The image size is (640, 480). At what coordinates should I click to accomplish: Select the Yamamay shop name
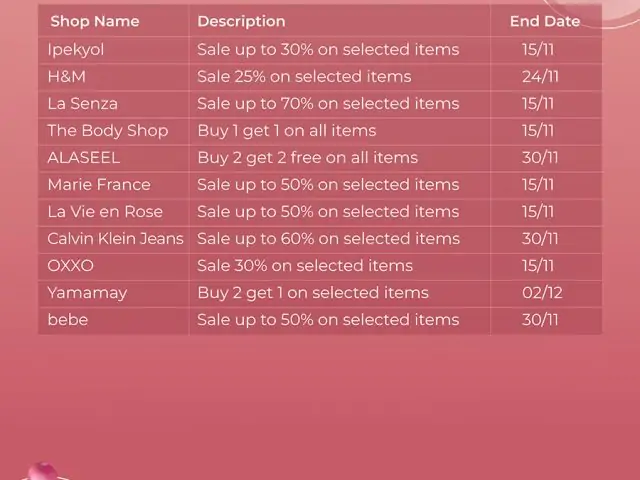(x=87, y=293)
